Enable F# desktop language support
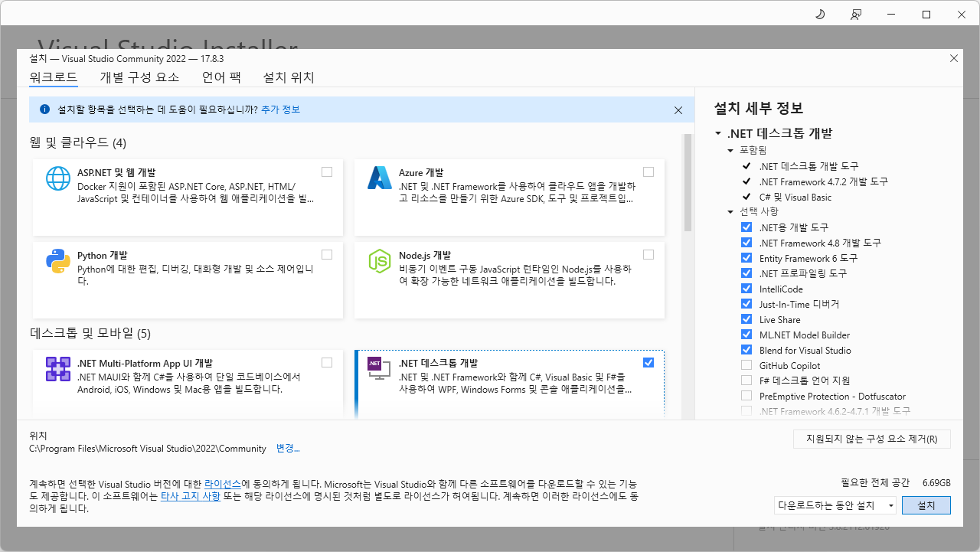This screenshot has height=552, width=980. 746,381
